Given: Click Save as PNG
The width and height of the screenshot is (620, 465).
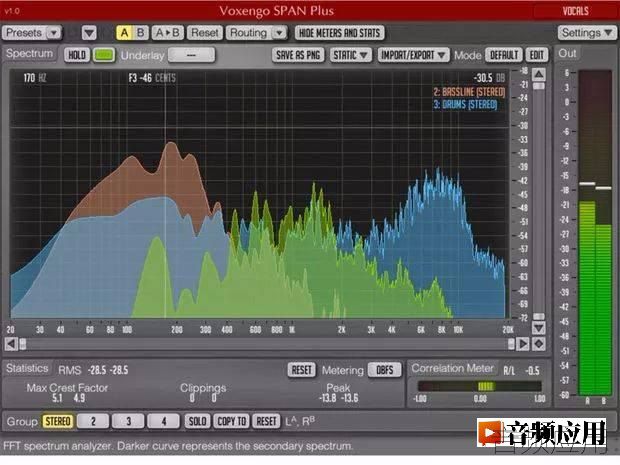Looking at the screenshot, I should pos(298,55).
